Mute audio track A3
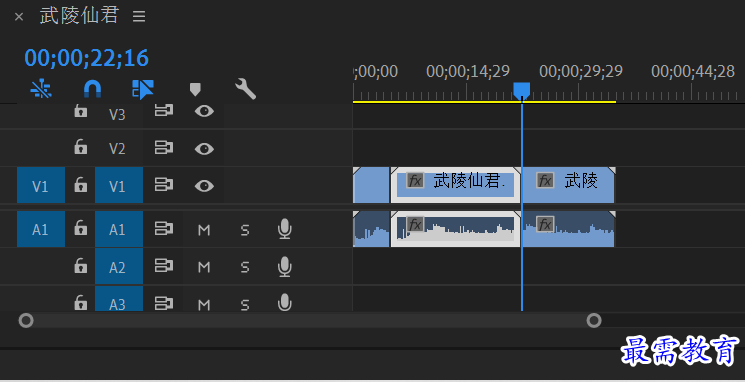 click(x=204, y=304)
